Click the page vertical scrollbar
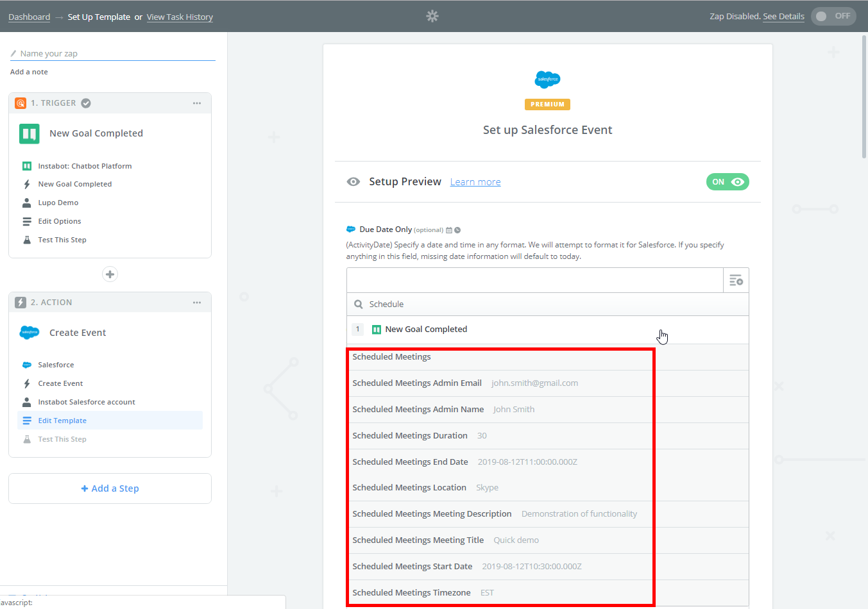This screenshot has height=609, width=868. [864, 96]
